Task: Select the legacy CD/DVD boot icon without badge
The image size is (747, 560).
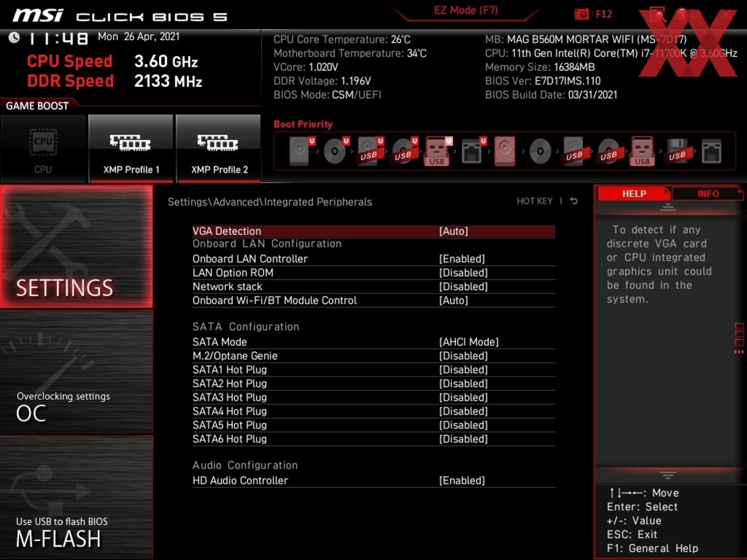Action: click(x=540, y=151)
